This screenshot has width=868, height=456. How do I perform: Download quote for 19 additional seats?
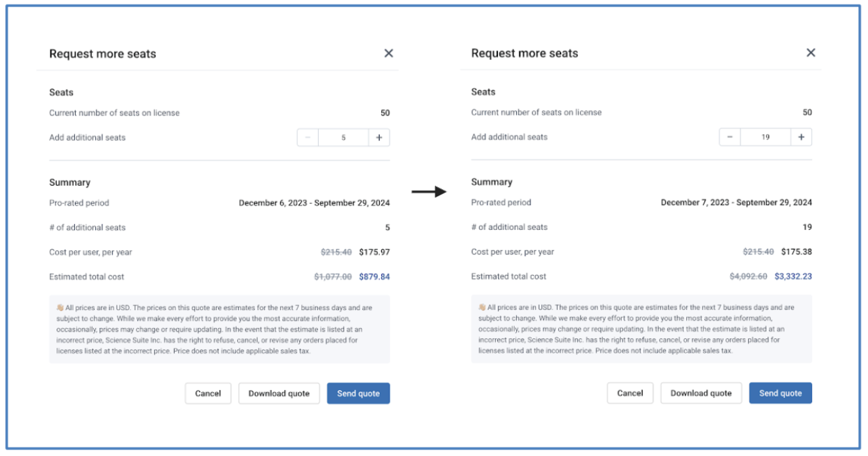pyautogui.click(x=701, y=393)
